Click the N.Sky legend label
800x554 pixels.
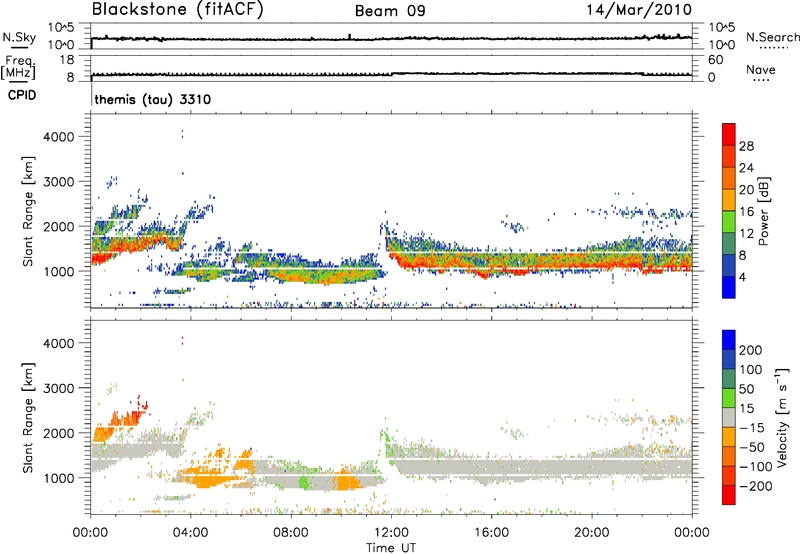tap(19, 37)
